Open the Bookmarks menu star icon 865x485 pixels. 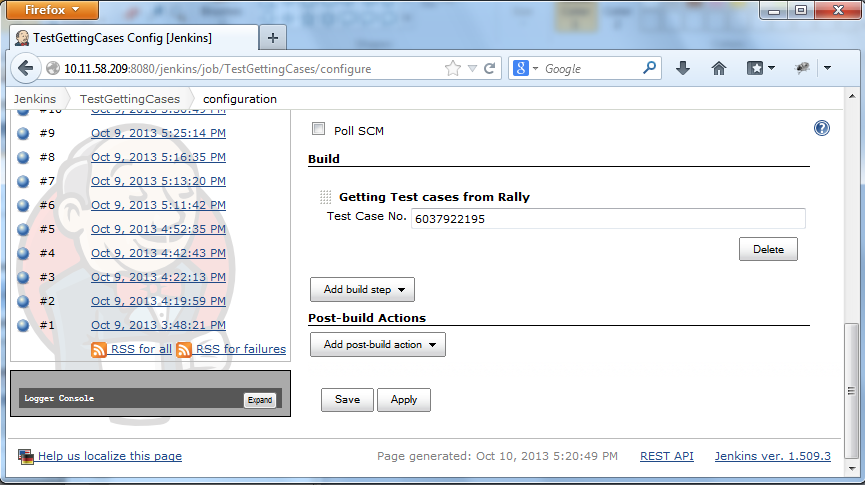pyautogui.click(x=755, y=68)
